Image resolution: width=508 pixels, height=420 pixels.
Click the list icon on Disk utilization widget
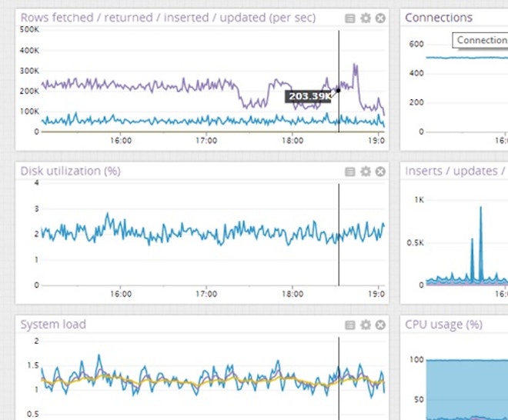[350, 172]
